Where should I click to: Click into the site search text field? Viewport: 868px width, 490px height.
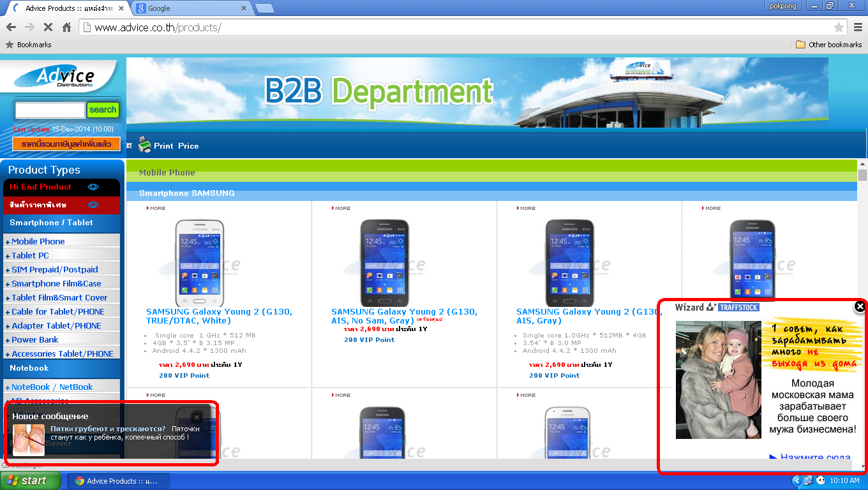[50, 110]
